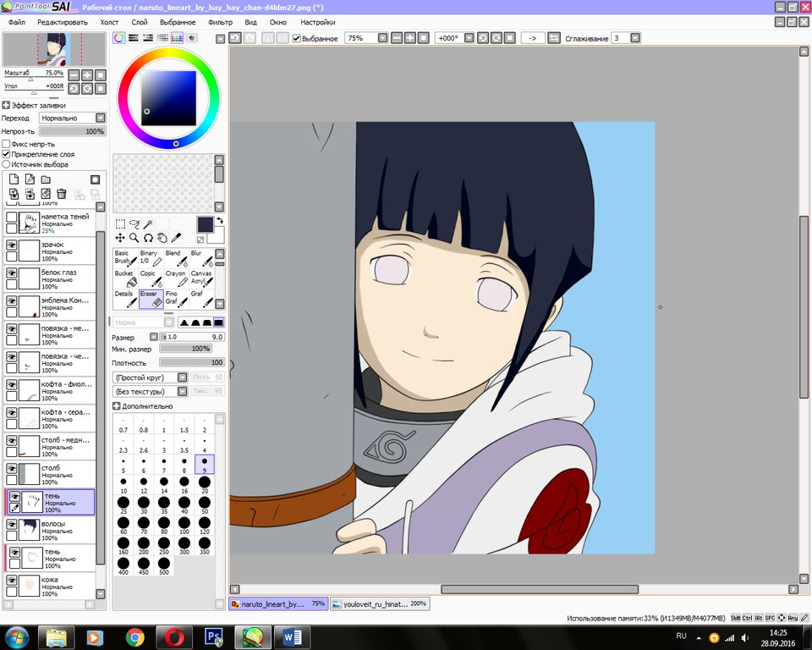Click the dark navy foreground color swatch
This screenshot has width=812, height=650.
coord(205,224)
